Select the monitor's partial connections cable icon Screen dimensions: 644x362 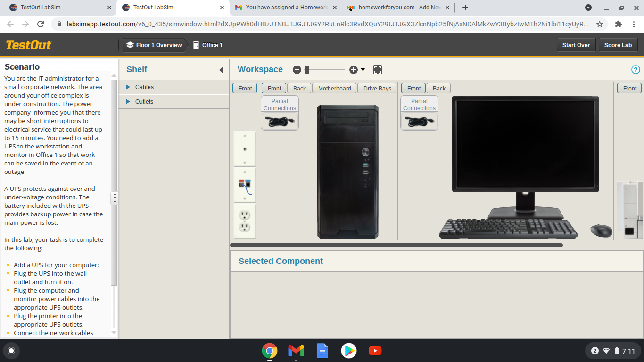tap(419, 121)
